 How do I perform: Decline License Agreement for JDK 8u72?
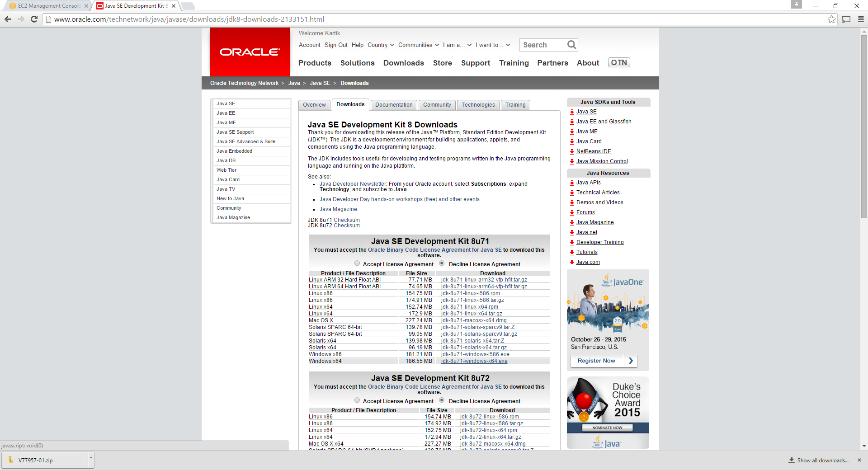click(442, 400)
